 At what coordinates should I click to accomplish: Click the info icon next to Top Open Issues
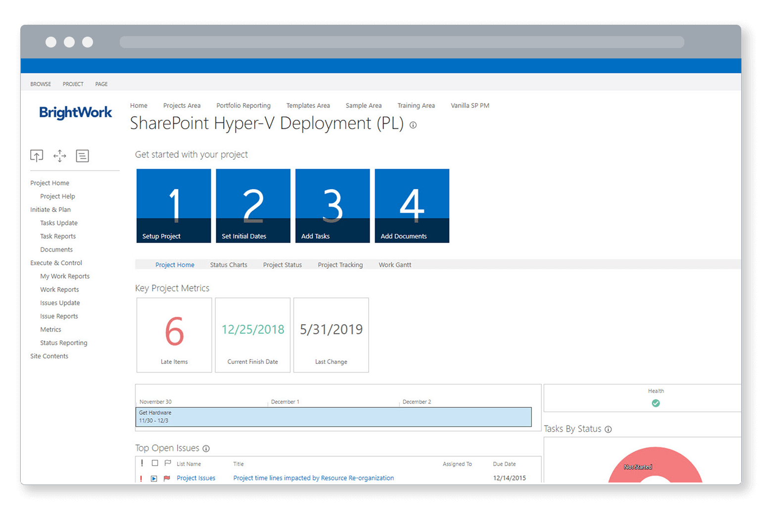pos(206,448)
